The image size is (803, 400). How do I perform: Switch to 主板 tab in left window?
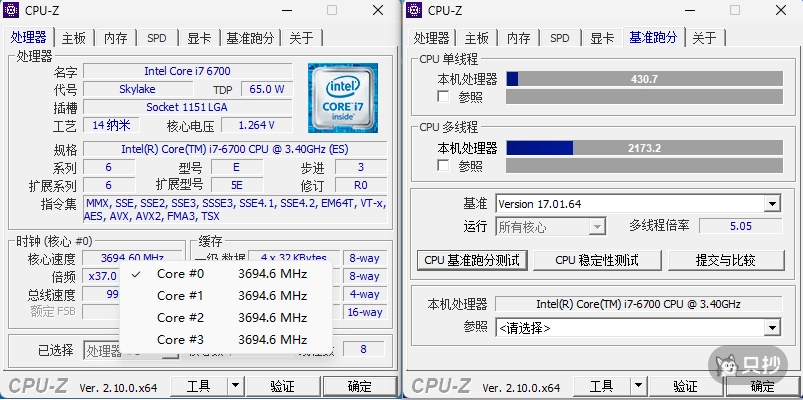[x=74, y=38]
